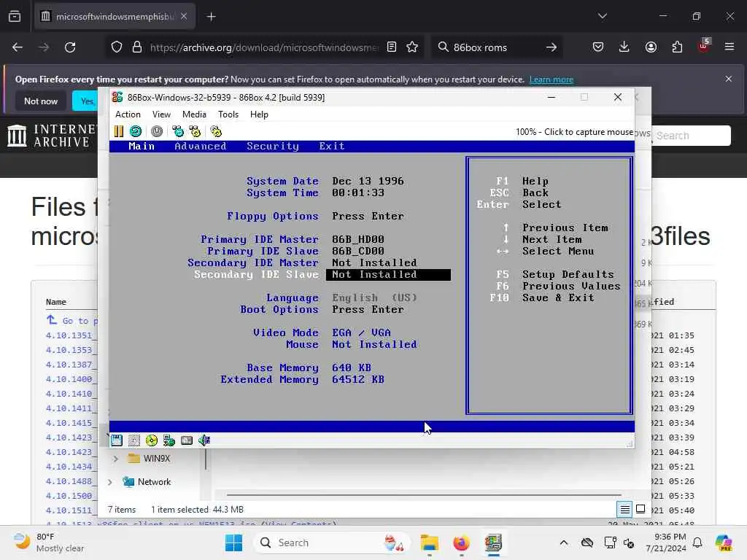Click the hard reset icon in 86Box

[135, 131]
